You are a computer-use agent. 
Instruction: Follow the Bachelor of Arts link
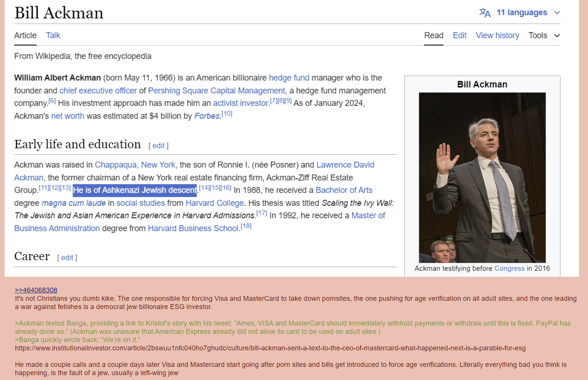click(344, 190)
